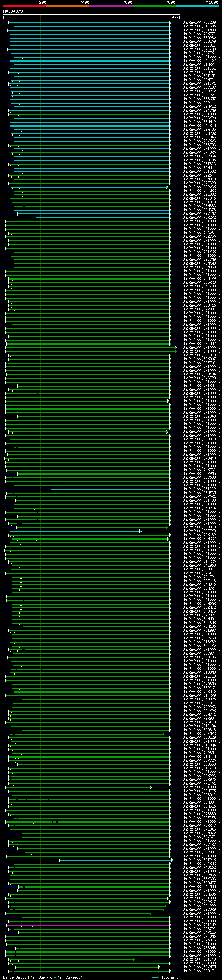Click the cyan ~100% identity legend segment
Screen dimensions: 222x980
tap(197, 6)
